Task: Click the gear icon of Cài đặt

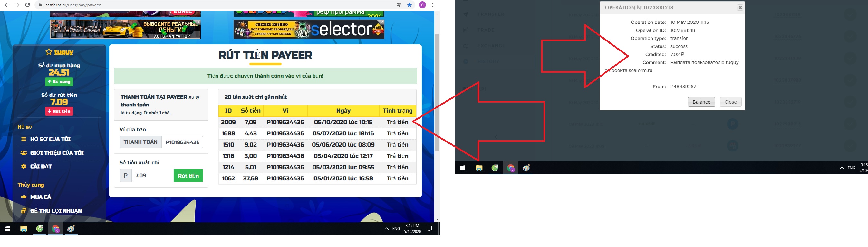Action: tap(24, 166)
